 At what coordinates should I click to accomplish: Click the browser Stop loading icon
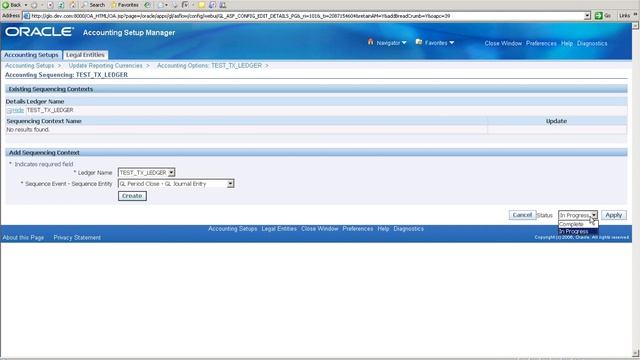[x=50, y=5]
